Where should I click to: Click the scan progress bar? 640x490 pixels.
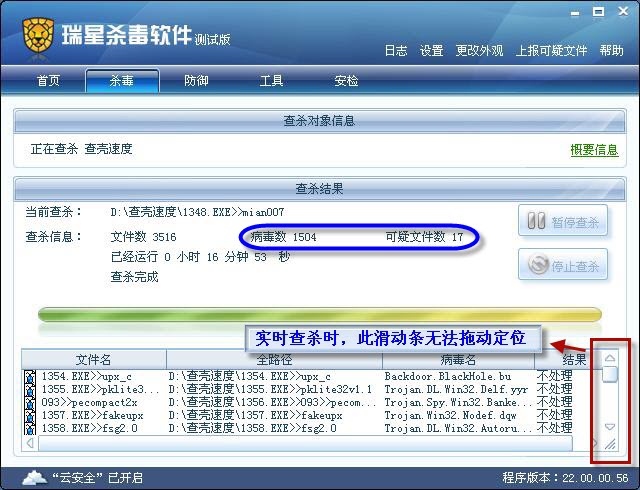[x=320, y=315]
